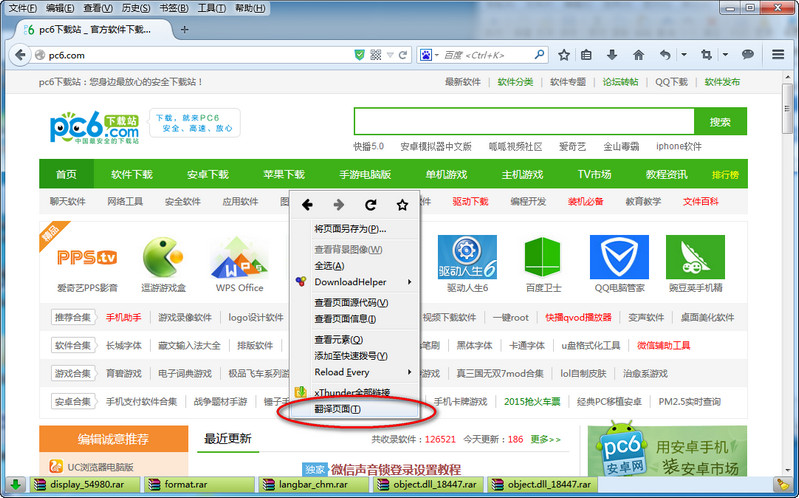Expand the dropdown next to screenshot icon
Image resolution: width=799 pixels, height=498 pixels.
pyautogui.click(x=726, y=55)
